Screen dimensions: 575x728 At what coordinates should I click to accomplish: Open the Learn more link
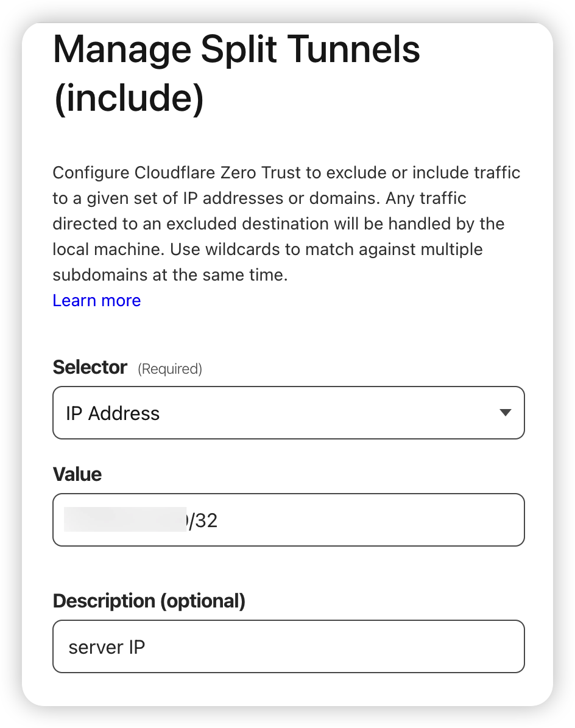click(97, 301)
